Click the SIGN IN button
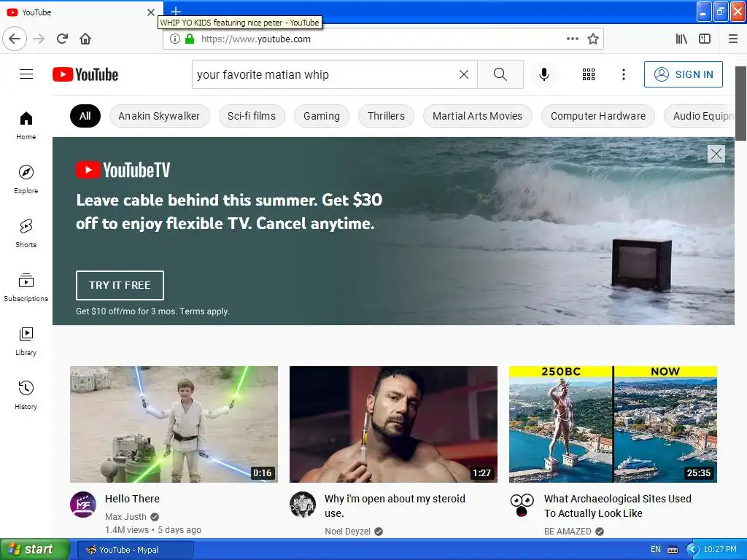 pos(683,74)
